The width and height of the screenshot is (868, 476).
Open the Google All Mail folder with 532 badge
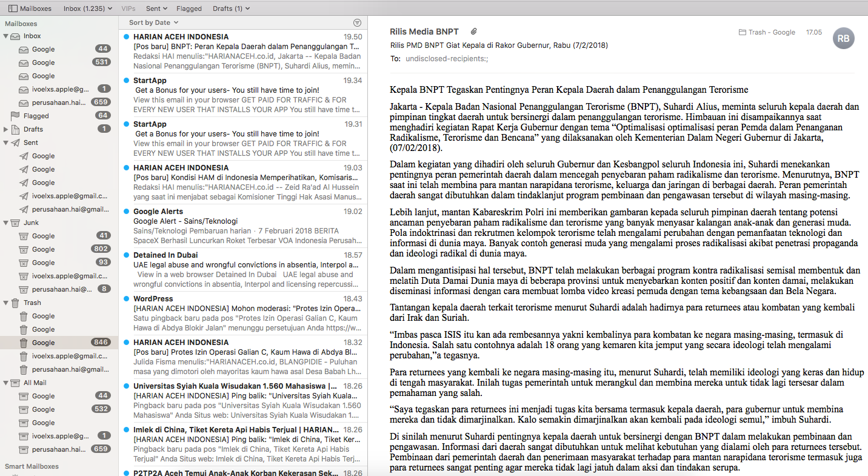tap(59, 409)
